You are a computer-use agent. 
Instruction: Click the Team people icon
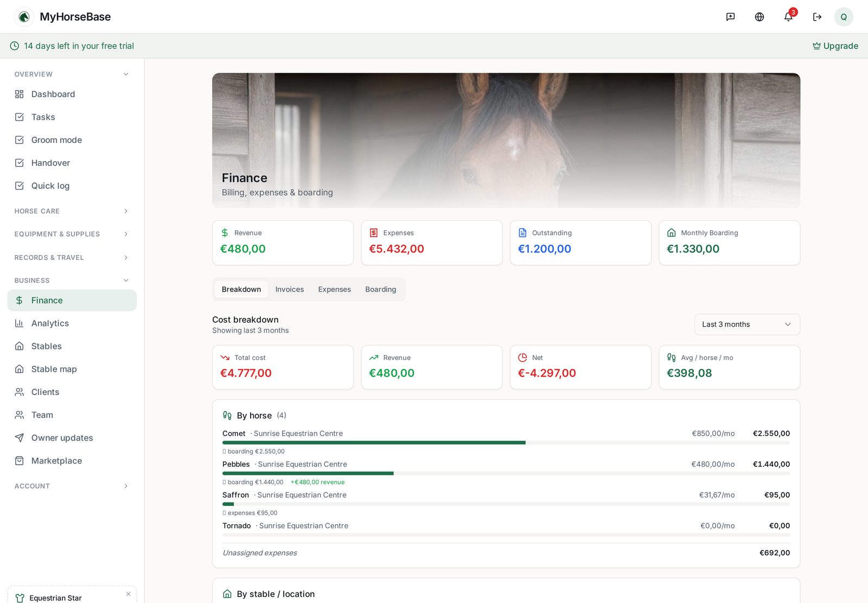coord(20,415)
